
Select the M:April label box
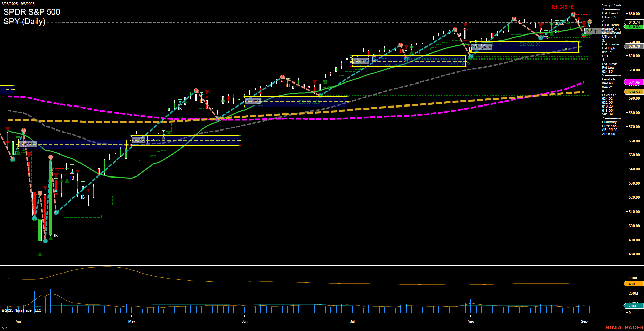(x=28, y=144)
